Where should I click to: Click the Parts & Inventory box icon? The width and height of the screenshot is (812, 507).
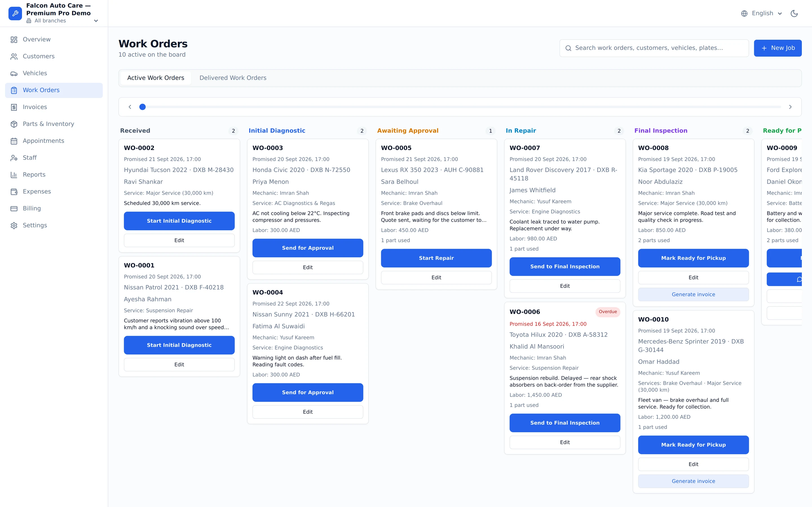pos(14,124)
